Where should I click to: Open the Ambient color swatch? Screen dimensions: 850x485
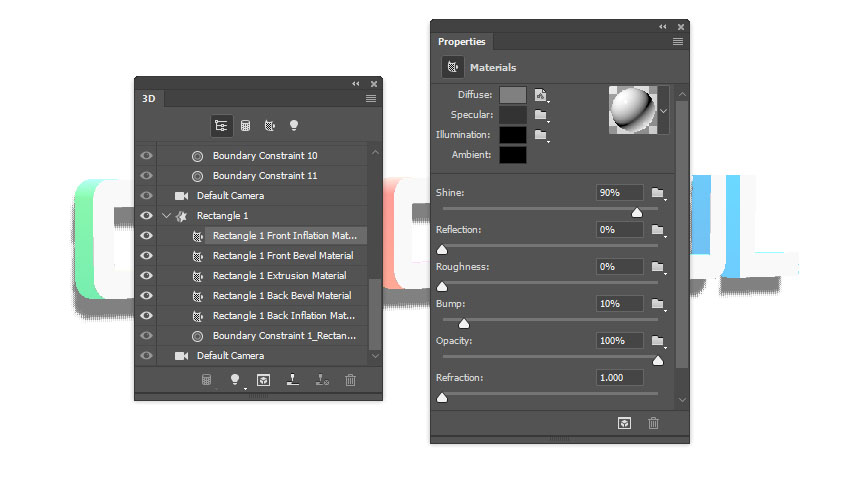[513, 155]
